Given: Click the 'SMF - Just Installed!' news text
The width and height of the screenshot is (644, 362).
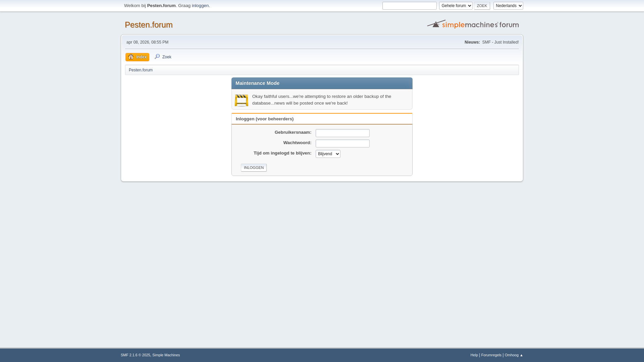Looking at the screenshot, I should point(500,42).
